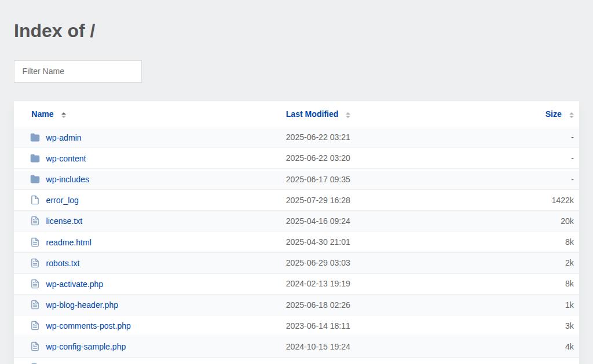Click the wp-activate.php file icon

pyautogui.click(x=35, y=284)
